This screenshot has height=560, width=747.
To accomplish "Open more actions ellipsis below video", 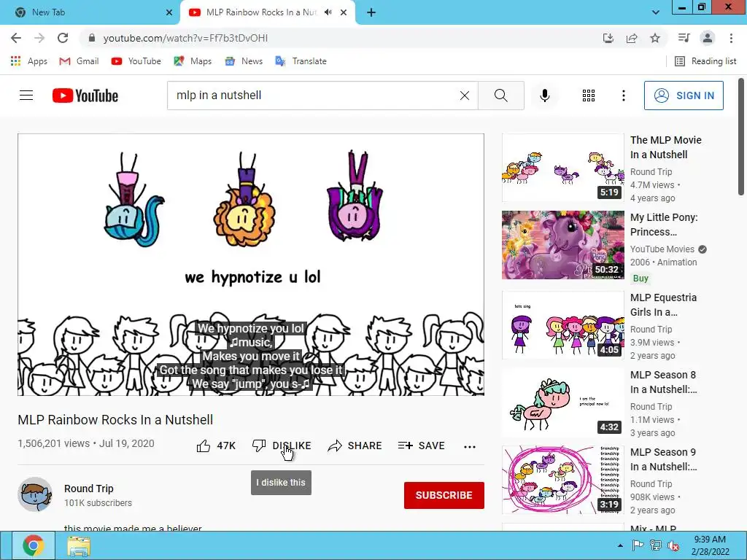I will (x=469, y=447).
